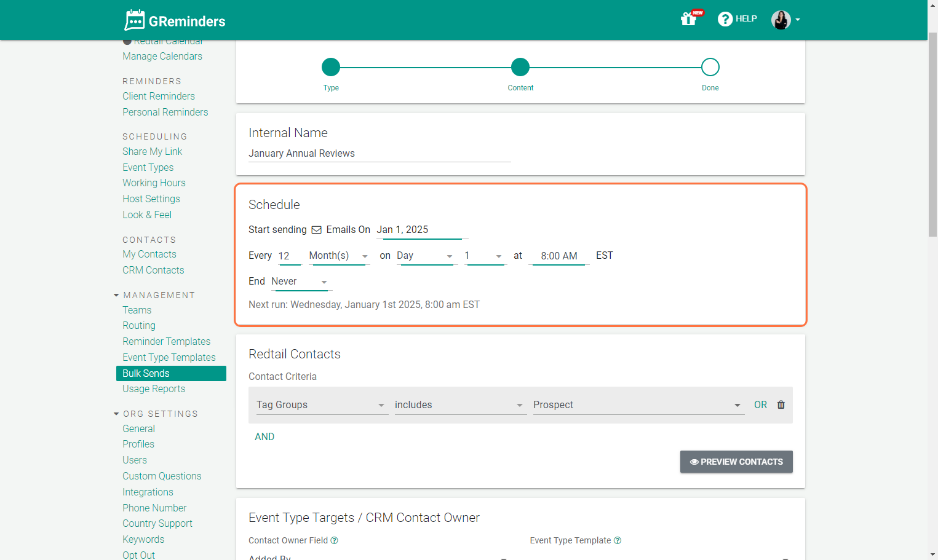Screen dimensions: 938x560
Task: Expand the account menu arrow beside avatar
Action: (x=798, y=20)
